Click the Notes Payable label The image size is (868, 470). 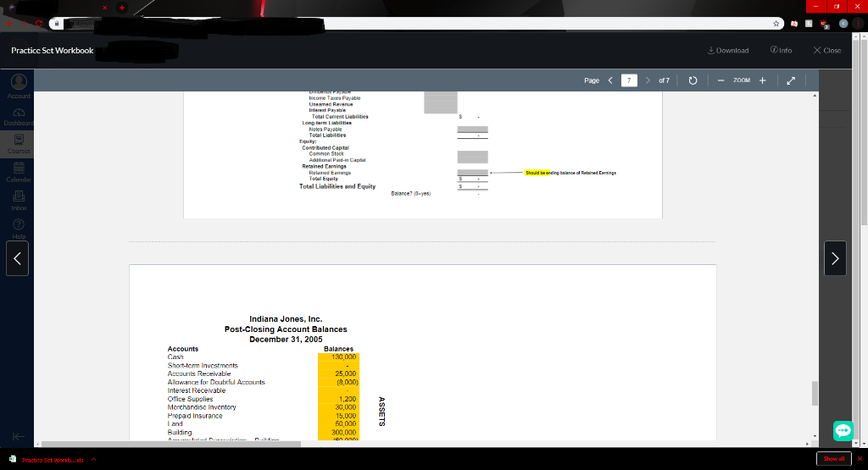[325, 130]
